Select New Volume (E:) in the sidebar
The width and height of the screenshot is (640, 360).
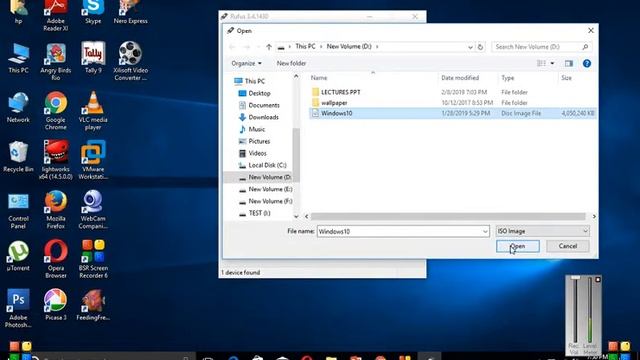[270, 189]
